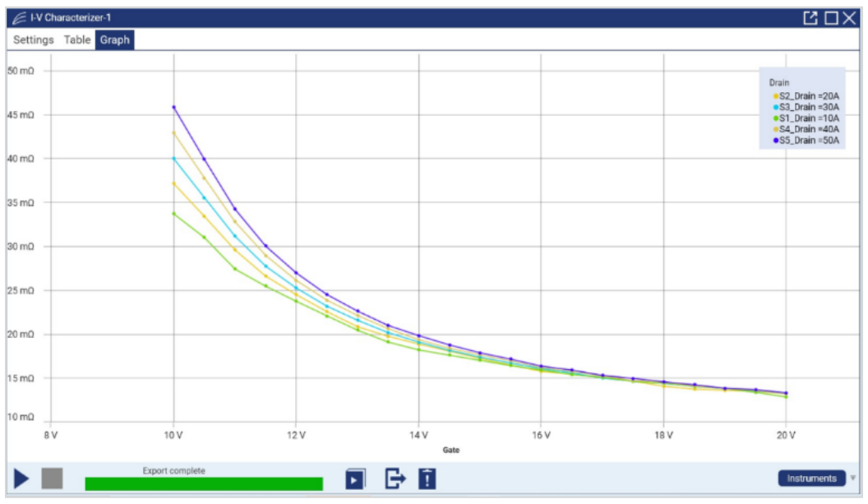868x504 pixels.
Task: Maximize the I-V Characterizer panel
Action: pos(831,18)
